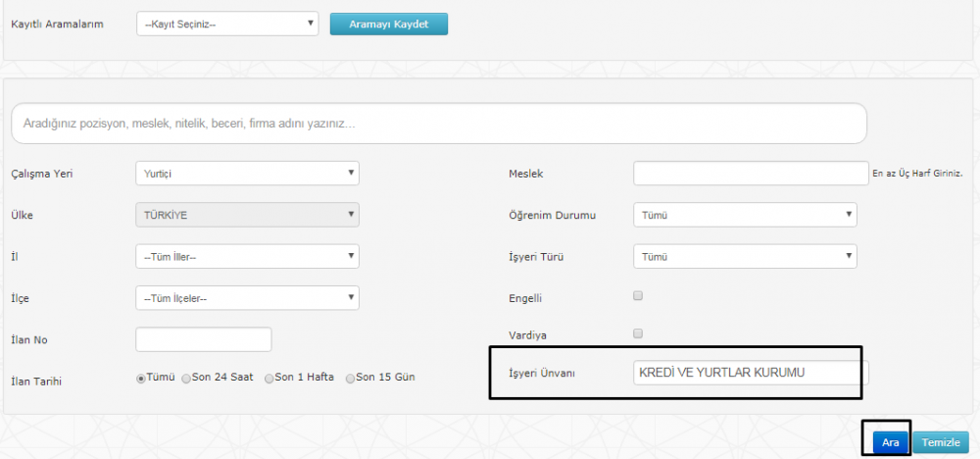The height and width of the screenshot is (459, 980).
Task: Click the Temizle button to clear form
Action: coord(941,442)
